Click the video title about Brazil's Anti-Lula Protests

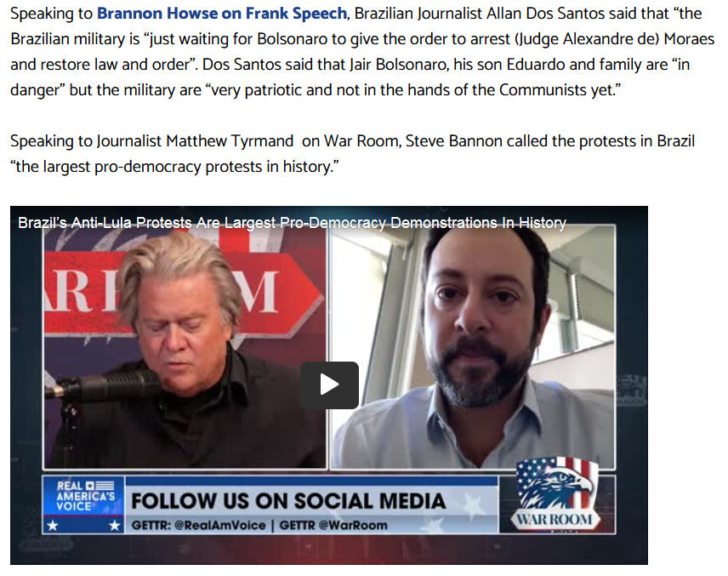(292, 223)
